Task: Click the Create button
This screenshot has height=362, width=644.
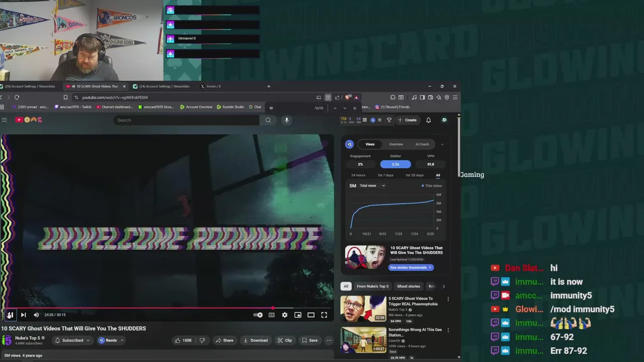Action: [408, 120]
